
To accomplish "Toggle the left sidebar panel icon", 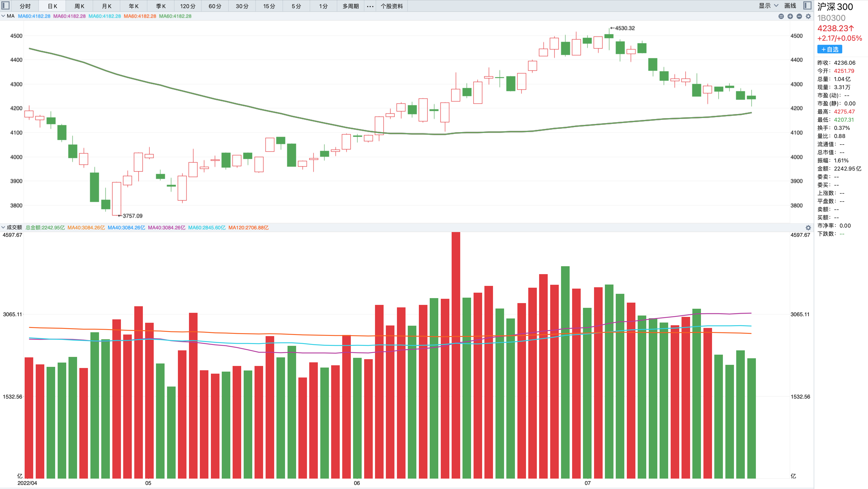I will click(6, 6).
